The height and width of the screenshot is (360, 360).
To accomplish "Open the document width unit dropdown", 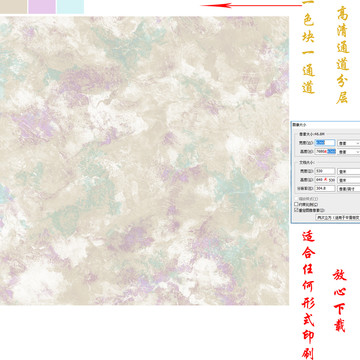I will 349,171.
